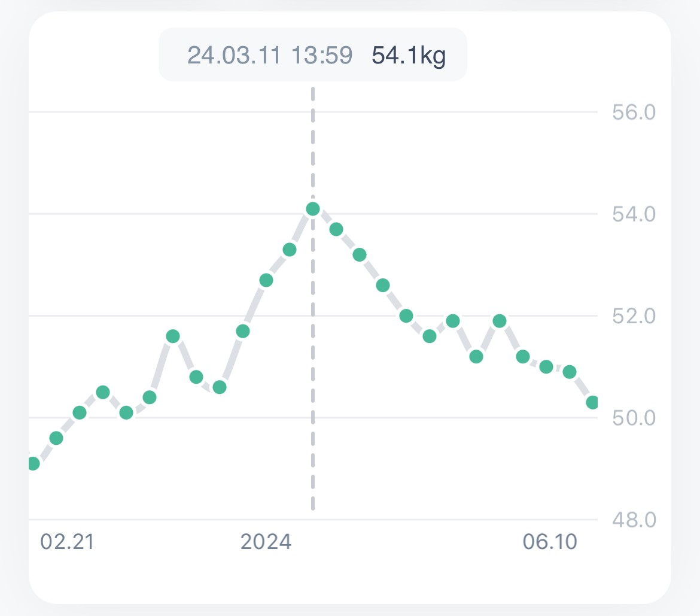Image resolution: width=700 pixels, height=616 pixels.
Task: Select the second data point from the left
Action: pos(56,438)
